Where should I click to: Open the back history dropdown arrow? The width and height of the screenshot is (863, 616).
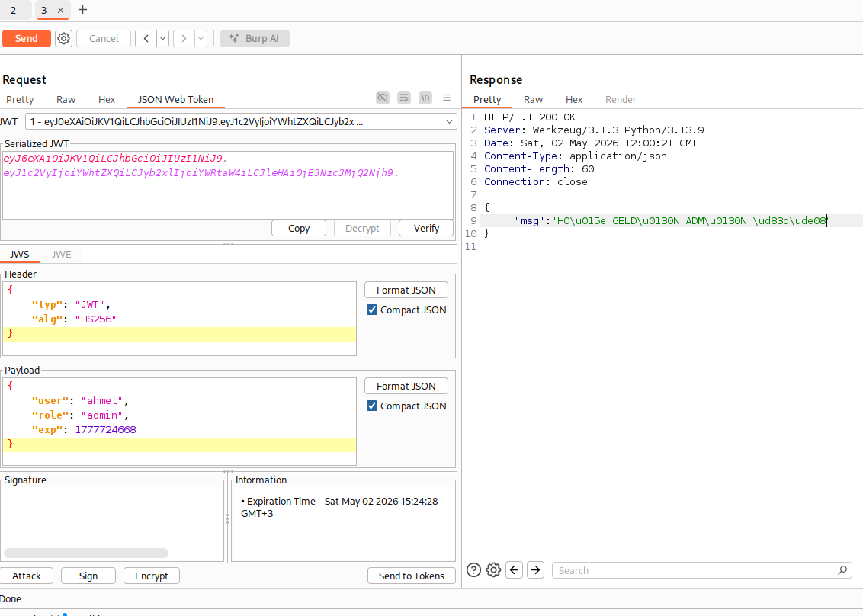point(163,39)
